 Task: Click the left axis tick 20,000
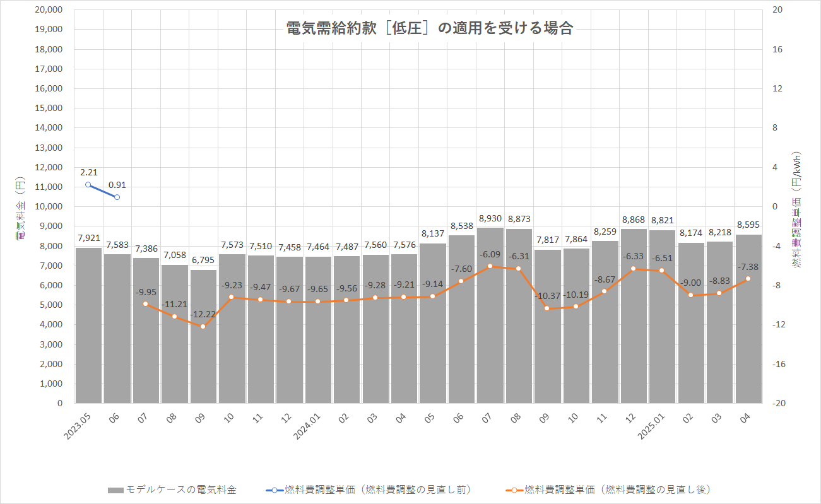pos(50,10)
